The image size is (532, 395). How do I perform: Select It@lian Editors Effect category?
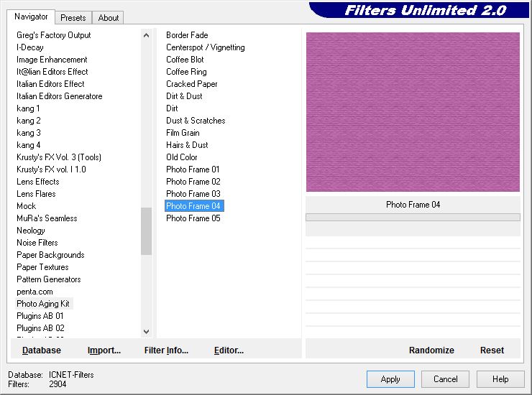[52, 72]
